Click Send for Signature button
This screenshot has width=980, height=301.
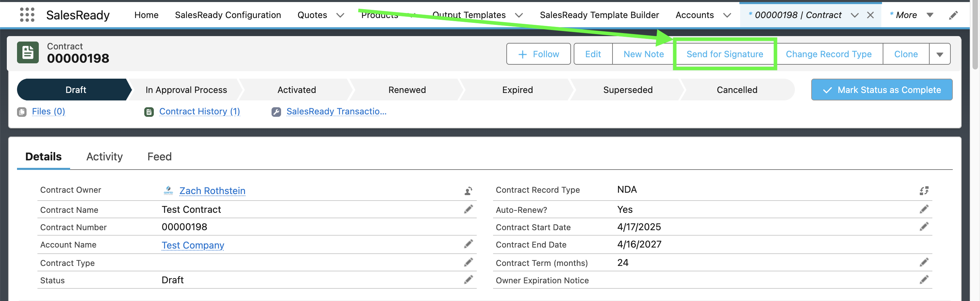point(724,54)
